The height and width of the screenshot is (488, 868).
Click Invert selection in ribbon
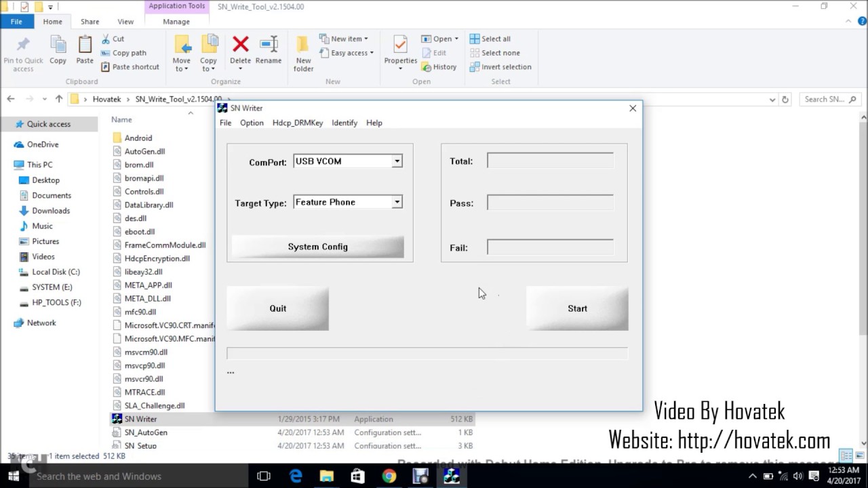click(500, 67)
